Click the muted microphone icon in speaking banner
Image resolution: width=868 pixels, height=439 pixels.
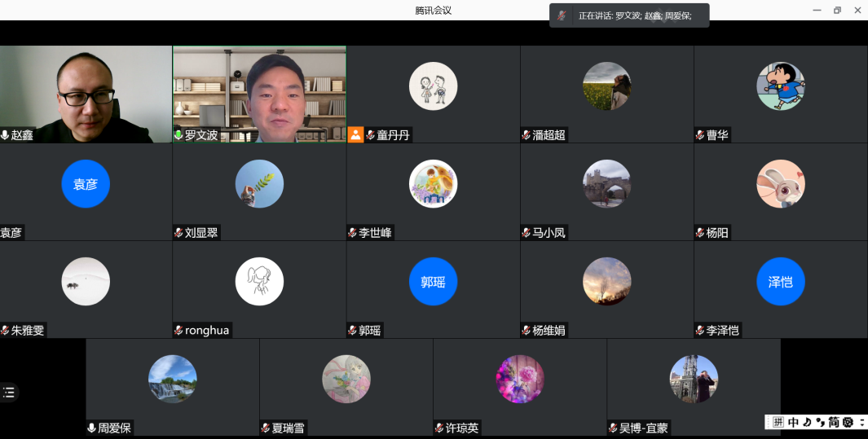tap(562, 15)
